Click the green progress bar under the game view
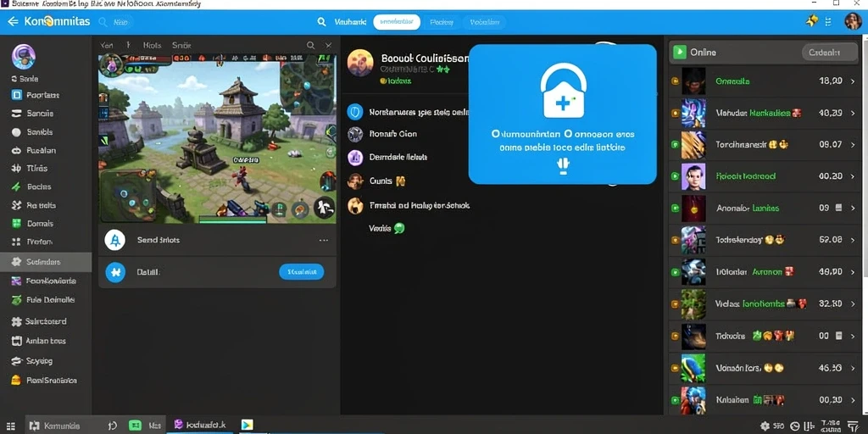The height and width of the screenshot is (434, 868). click(x=232, y=220)
